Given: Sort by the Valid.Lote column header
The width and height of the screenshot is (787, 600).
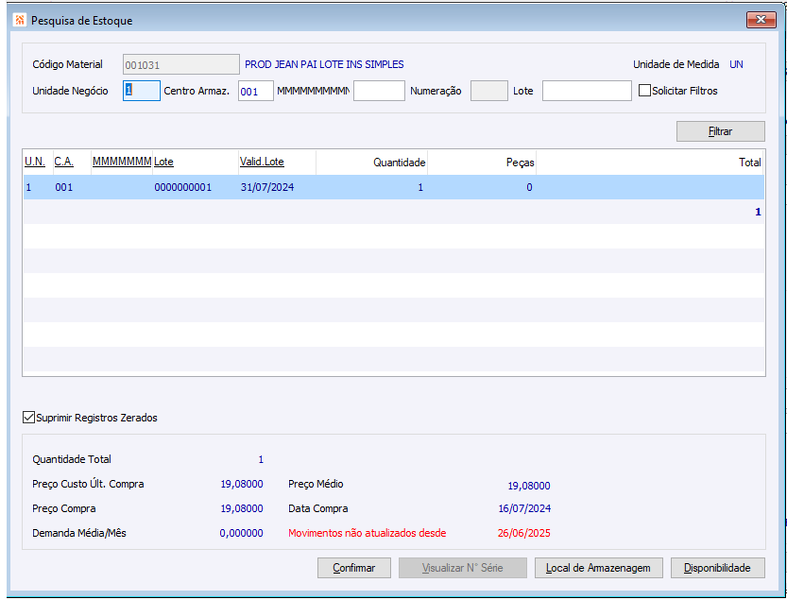Looking at the screenshot, I should [262, 162].
